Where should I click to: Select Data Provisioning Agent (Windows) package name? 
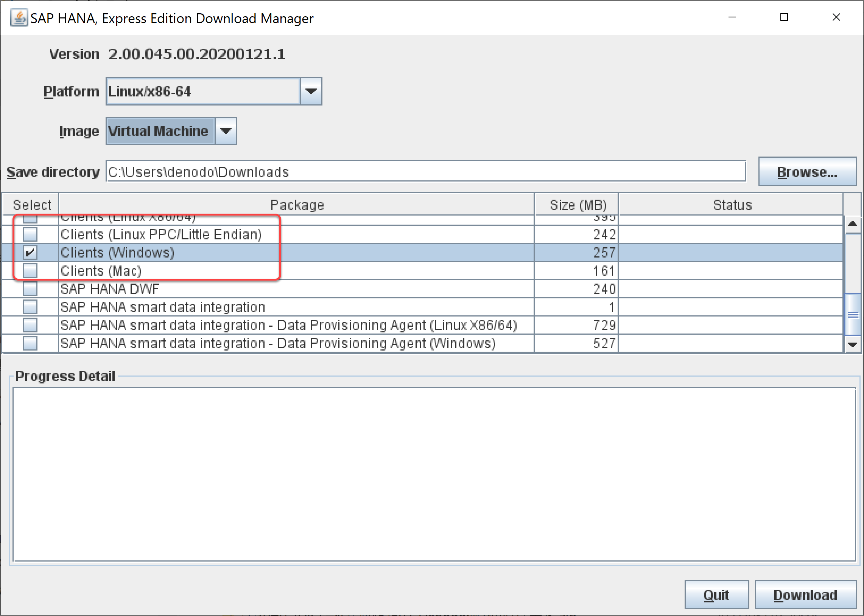click(x=278, y=343)
